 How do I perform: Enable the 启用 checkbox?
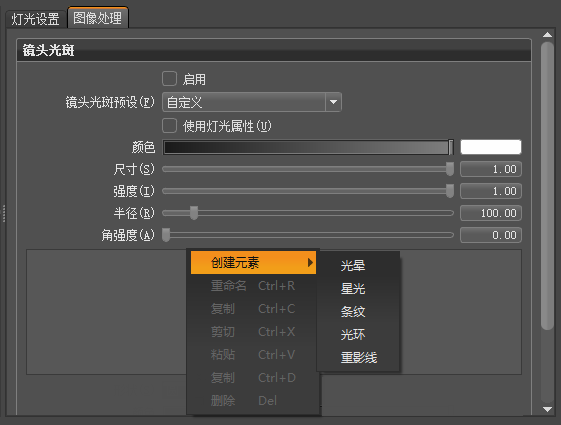[x=169, y=79]
